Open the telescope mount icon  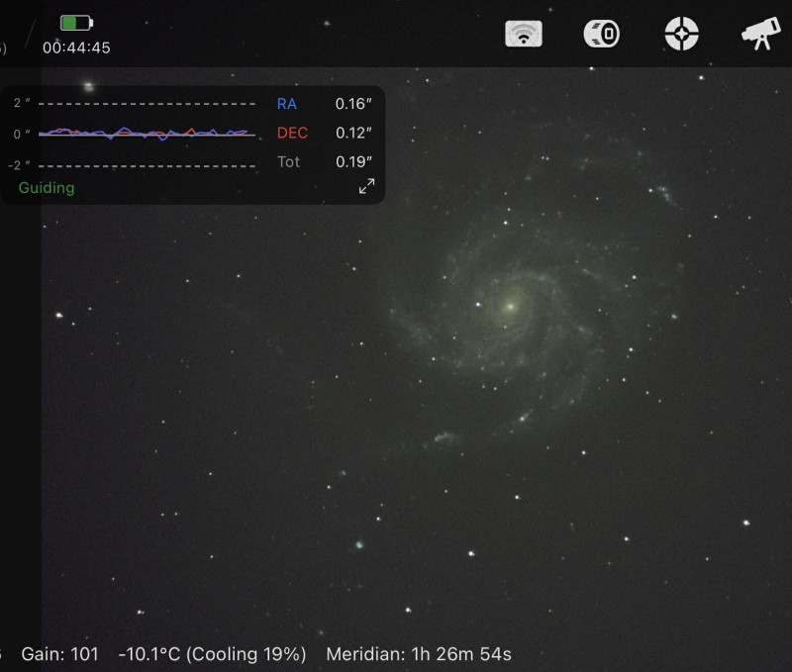coord(760,34)
